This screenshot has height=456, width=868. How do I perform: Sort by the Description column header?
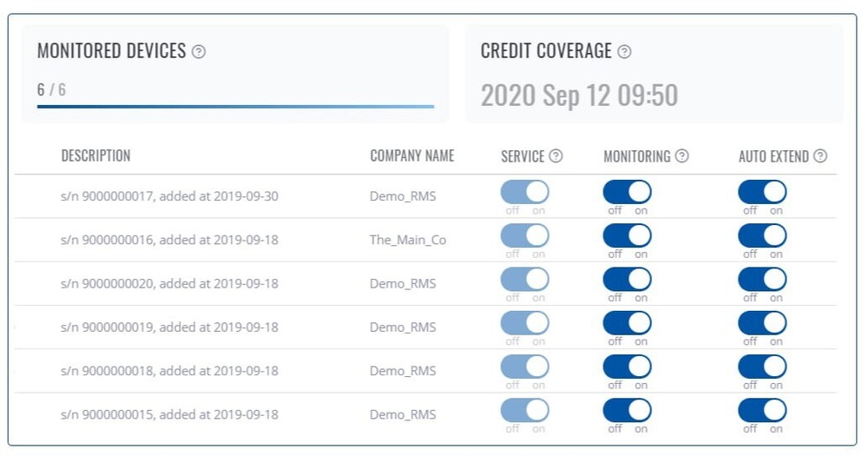95,155
